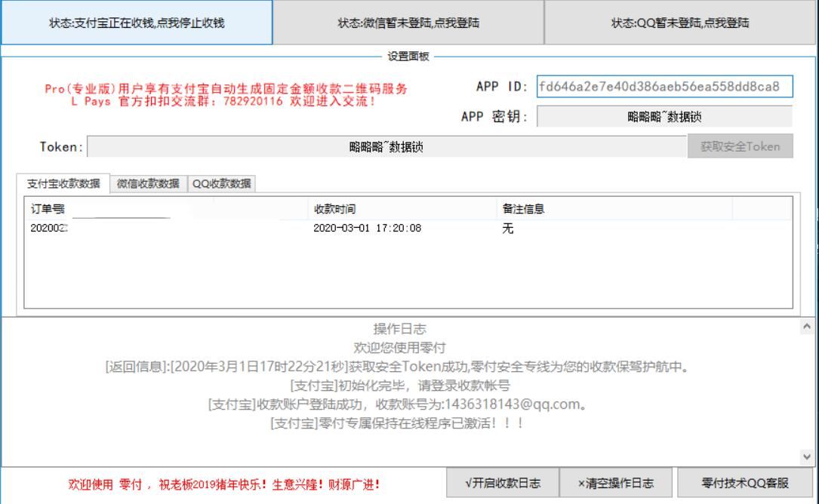Switch to the 支付宝收款数据 tab

(63, 183)
